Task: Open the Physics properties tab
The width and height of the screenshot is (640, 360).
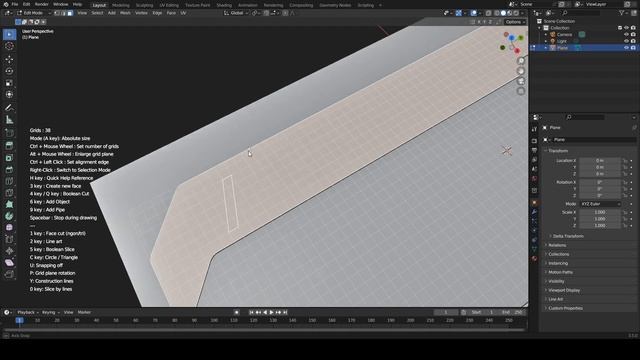Action: (534, 231)
